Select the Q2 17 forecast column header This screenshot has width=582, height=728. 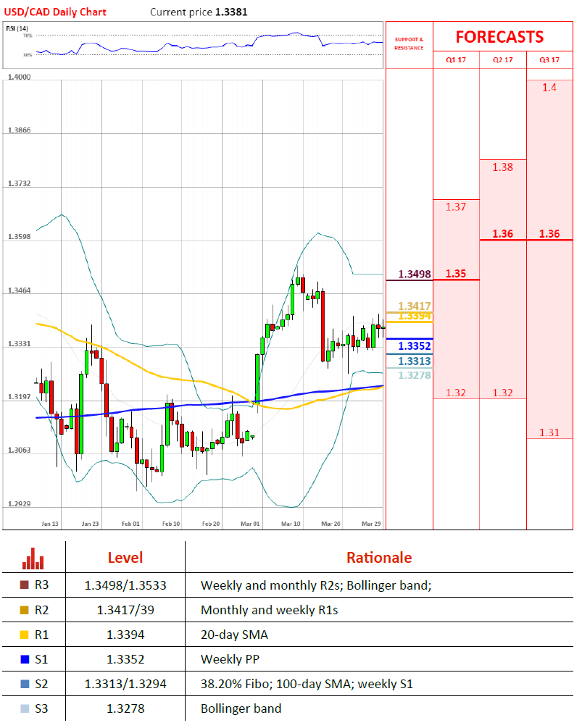click(502, 60)
